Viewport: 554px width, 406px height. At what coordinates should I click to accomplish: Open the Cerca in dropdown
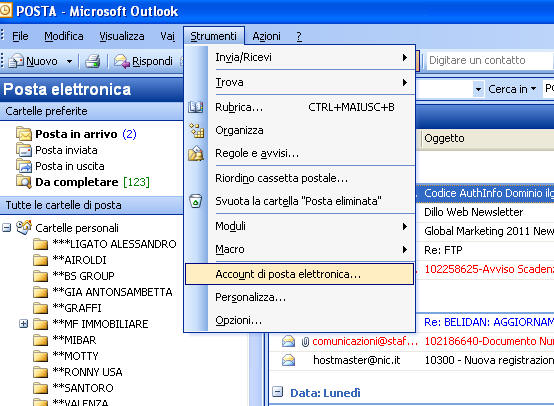[512, 89]
